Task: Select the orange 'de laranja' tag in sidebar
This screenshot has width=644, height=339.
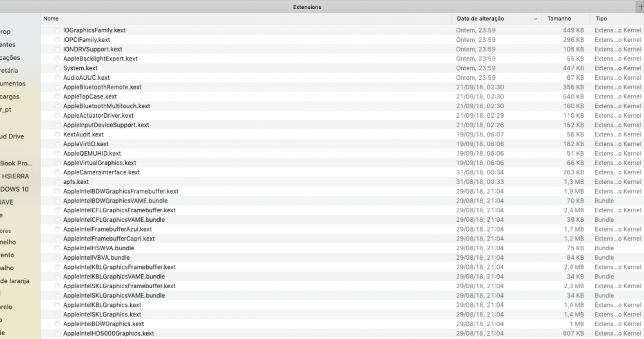Action: [x=15, y=280]
